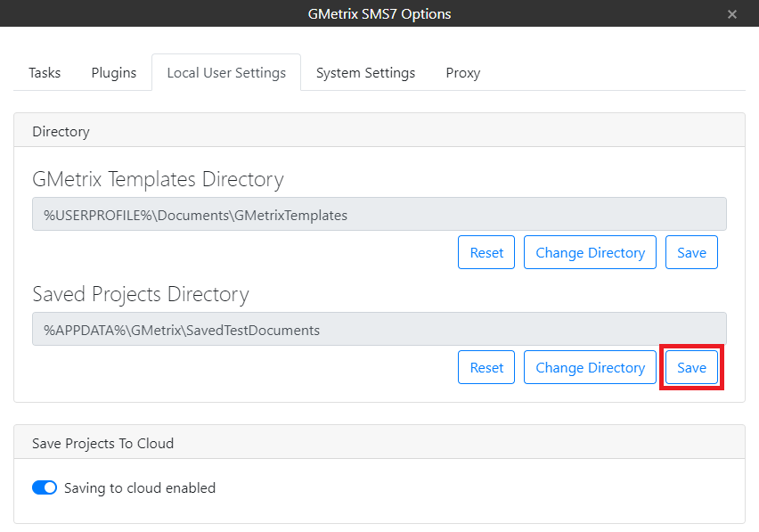Toggle Saving to cloud enabled switch
This screenshot has width=759, height=532.
(45, 487)
